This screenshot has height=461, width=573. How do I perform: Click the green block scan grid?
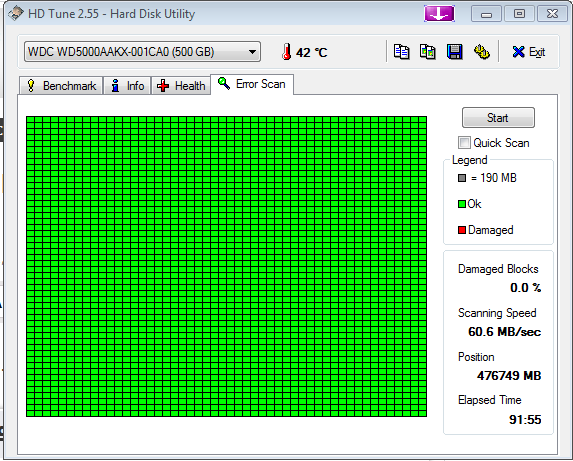point(227,266)
